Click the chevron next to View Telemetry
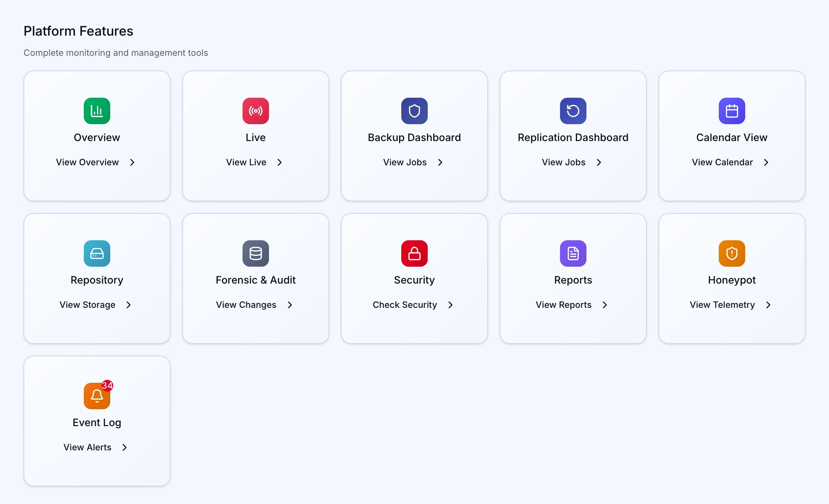The image size is (829, 504). 768,305
